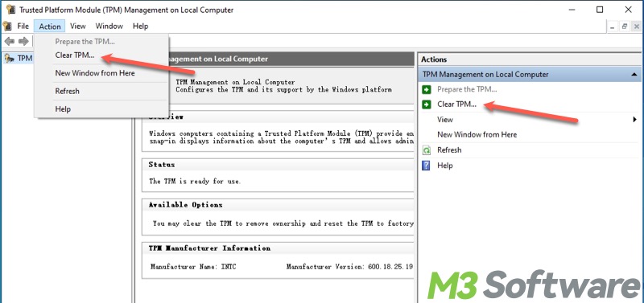Open View submenu in Actions pane

[445, 120]
